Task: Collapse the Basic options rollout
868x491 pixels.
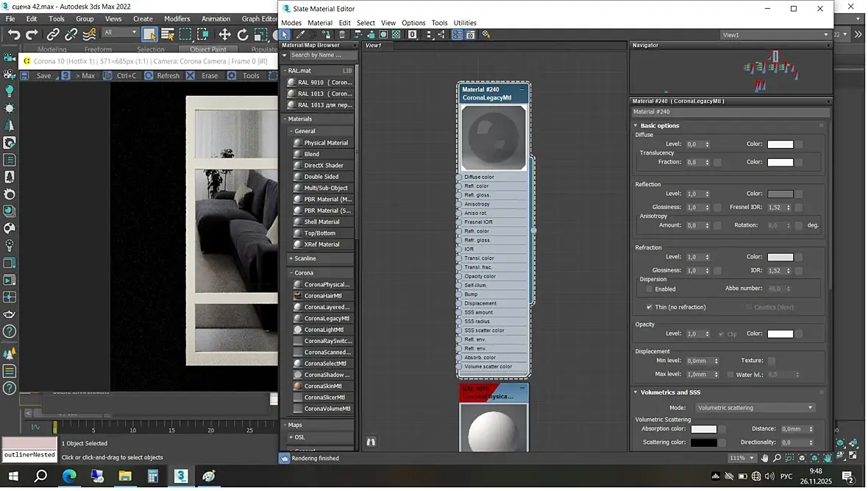Action: point(636,126)
